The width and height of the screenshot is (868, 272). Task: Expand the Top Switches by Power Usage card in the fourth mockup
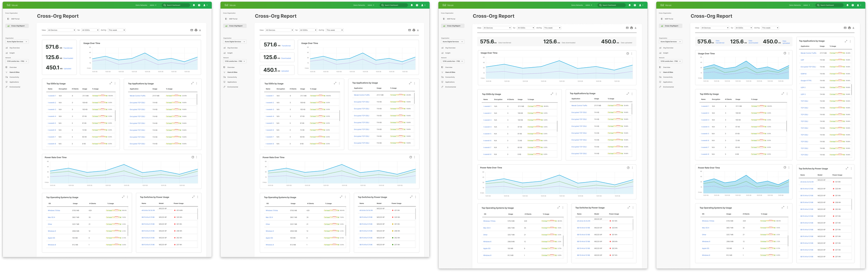click(x=847, y=168)
